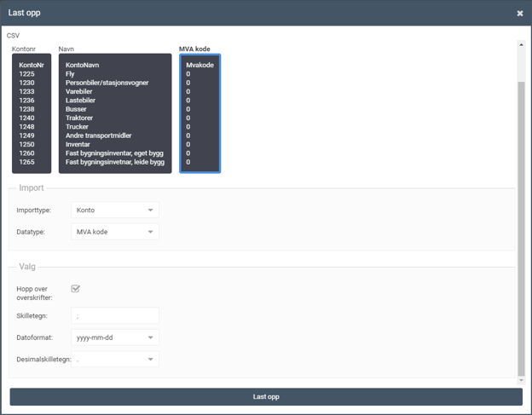Viewport: 532px width, 415px height.
Task: Click the Mvakode header cell
Action: (x=199, y=65)
